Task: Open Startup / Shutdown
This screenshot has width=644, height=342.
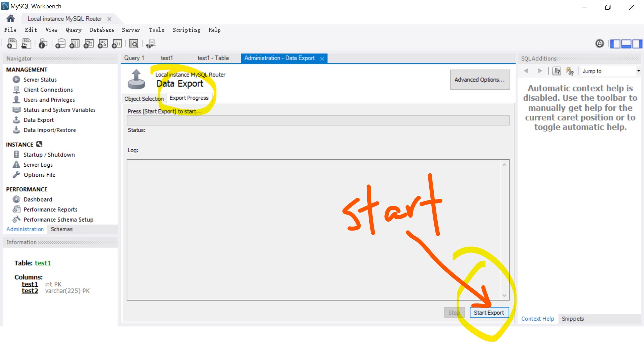Action: coord(49,155)
